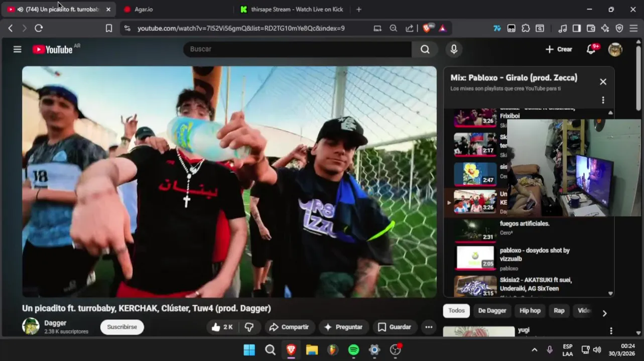Image resolution: width=644 pixels, height=361 pixels.
Task: Open the notifications bell
Action: click(591, 49)
